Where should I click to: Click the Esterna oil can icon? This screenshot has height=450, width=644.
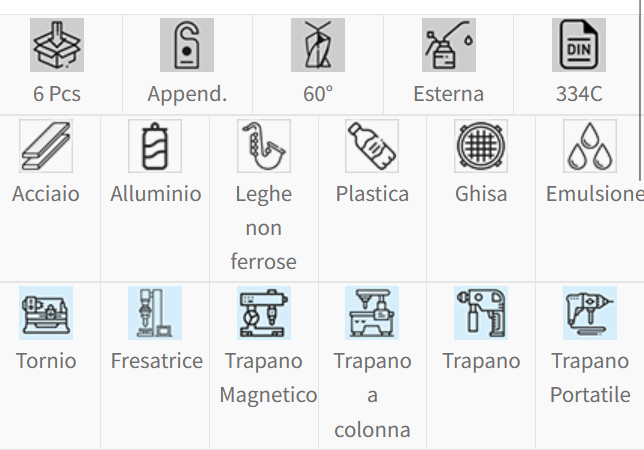(x=448, y=45)
